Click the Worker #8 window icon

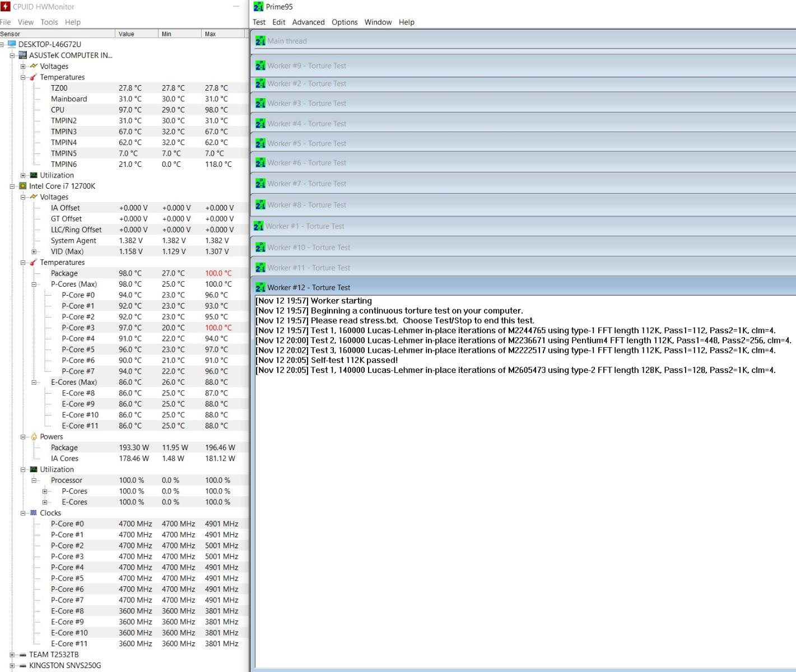click(x=260, y=205)
